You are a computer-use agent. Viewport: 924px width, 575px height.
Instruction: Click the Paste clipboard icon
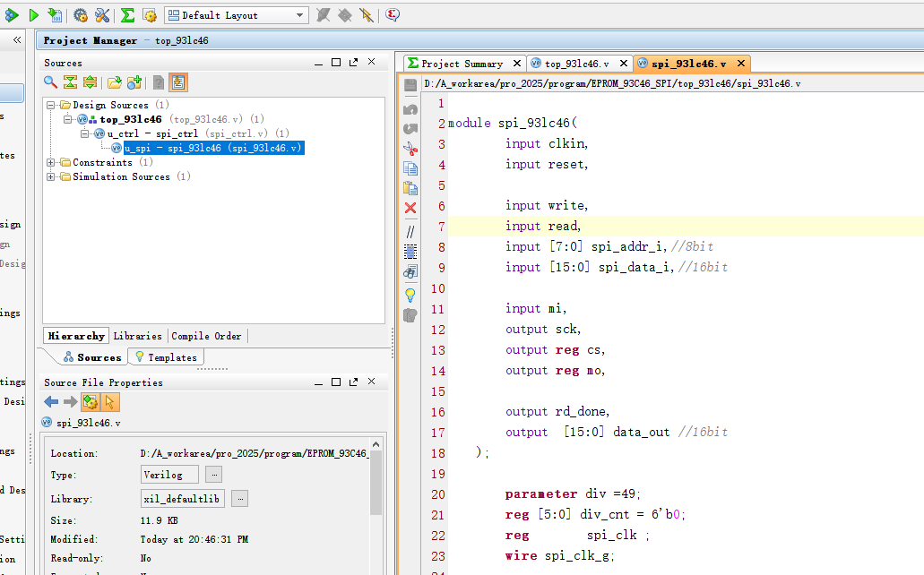tap(410, 188)
